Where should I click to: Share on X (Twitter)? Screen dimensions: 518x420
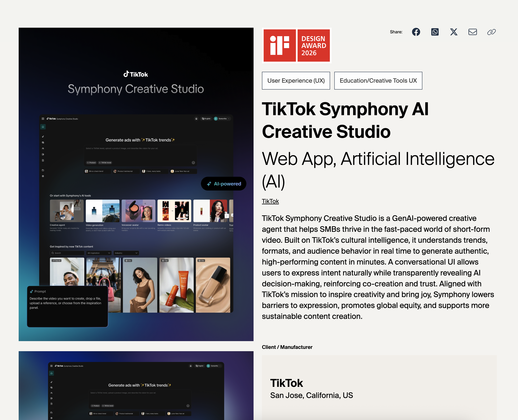click(454, 32)
